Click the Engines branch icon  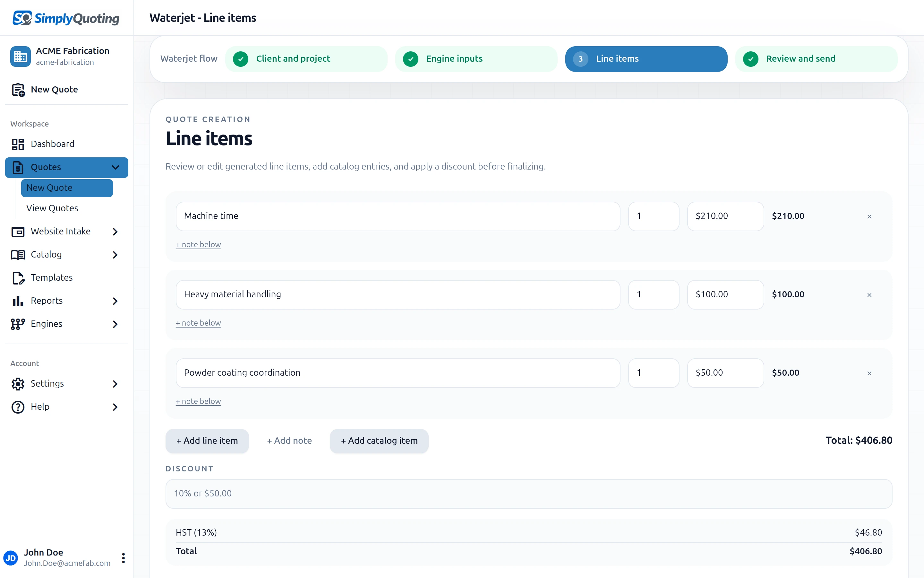coord(18,324)
